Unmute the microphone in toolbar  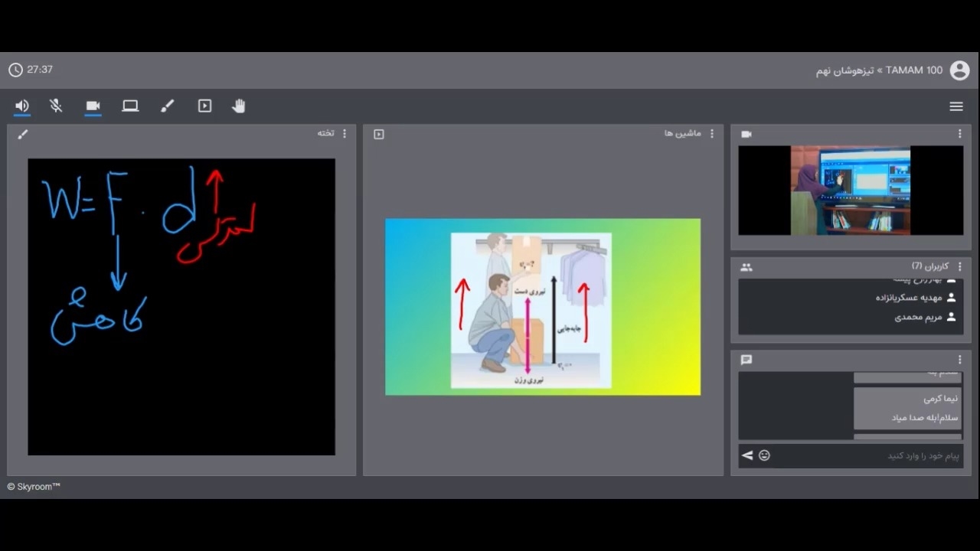[x=56, y=106]
